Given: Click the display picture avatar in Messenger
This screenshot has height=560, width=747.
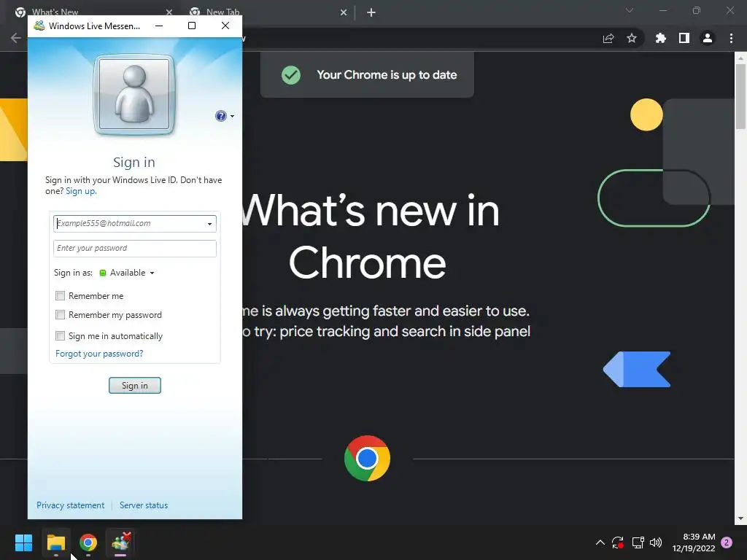Looking at the screenshot, I should [x=134, y=94].
